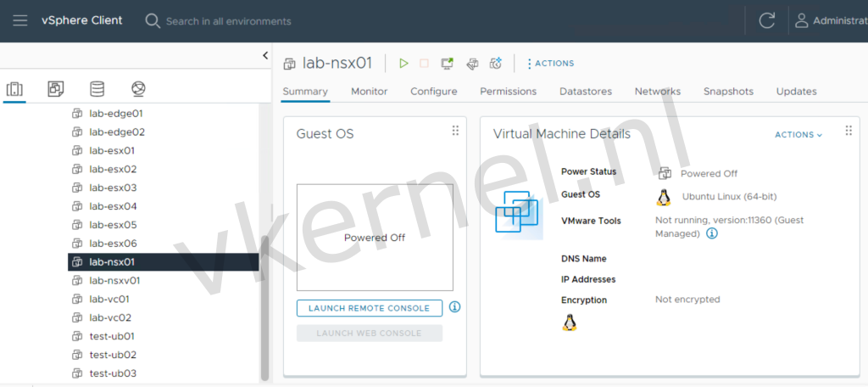
Task: Click the search in all environments field
Action: click(229, 21)
